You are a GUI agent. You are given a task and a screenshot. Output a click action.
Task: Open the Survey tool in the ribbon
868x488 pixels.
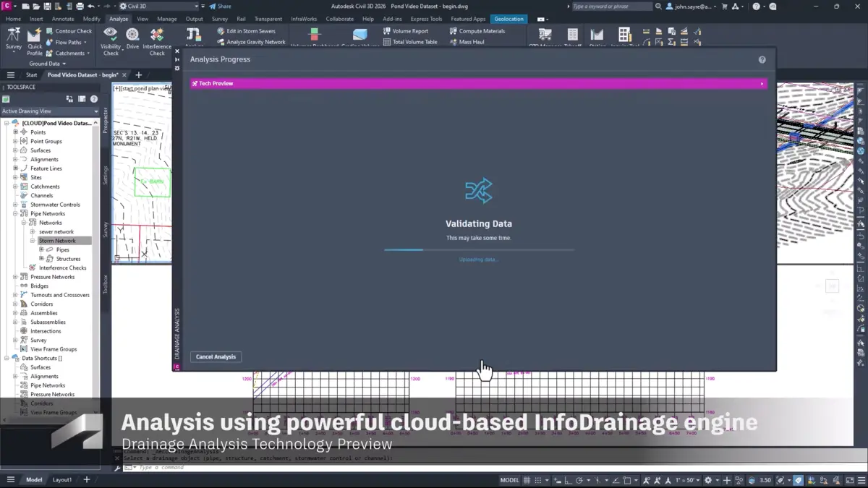14,40
